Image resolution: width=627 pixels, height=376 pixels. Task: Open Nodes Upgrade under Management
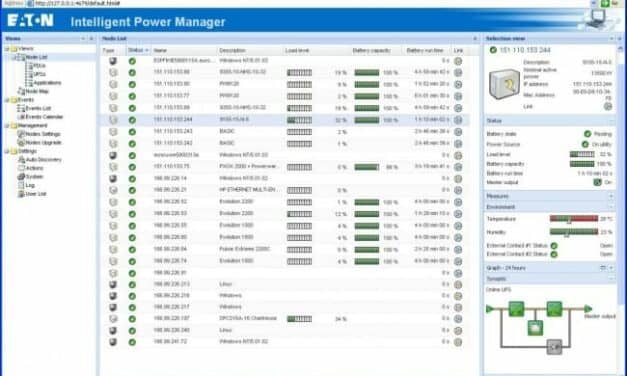43,142
